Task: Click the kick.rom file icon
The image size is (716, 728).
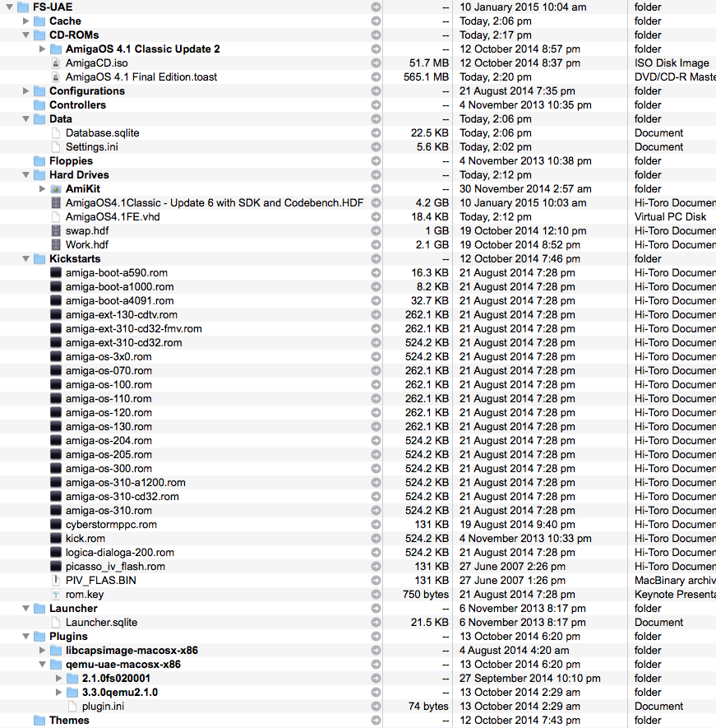Action: pyautogui.click(x=56, y=538)
